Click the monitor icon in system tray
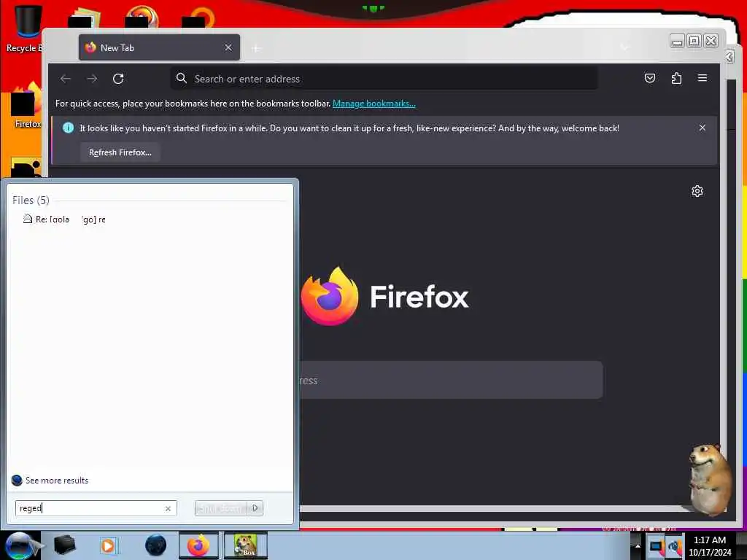Viewport: 747px width, 560px height. click(x=657, y=546)
